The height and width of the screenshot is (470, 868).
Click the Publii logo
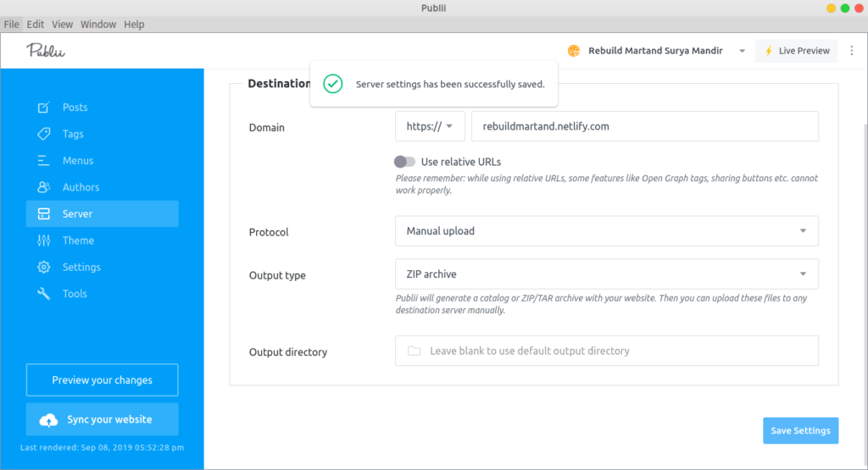[46, 51]
